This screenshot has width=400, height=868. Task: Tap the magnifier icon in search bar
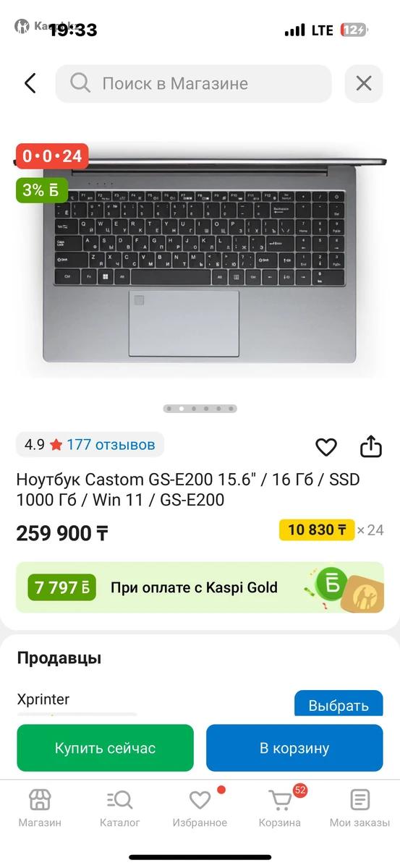(x=80, y=83)
